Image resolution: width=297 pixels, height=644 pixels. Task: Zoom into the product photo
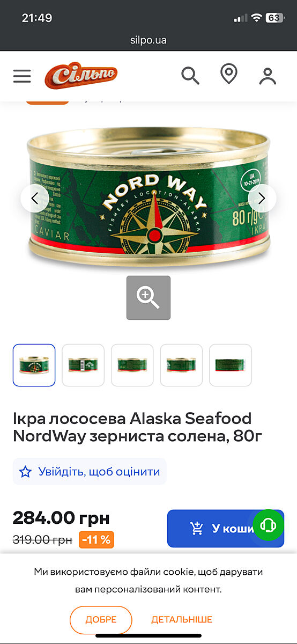(x=148, y=298)
